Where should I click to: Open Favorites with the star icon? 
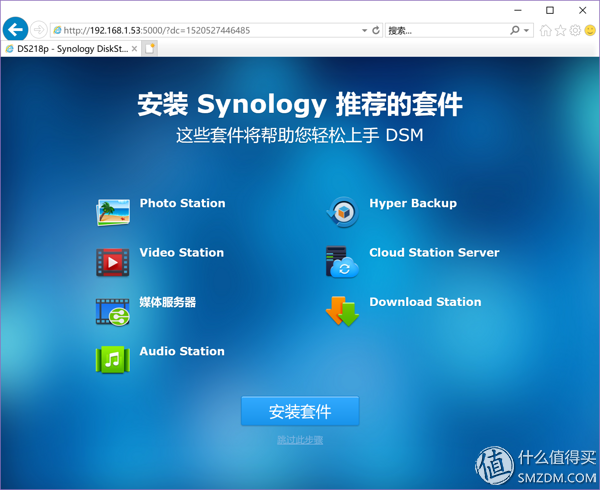tap(560, 30)
